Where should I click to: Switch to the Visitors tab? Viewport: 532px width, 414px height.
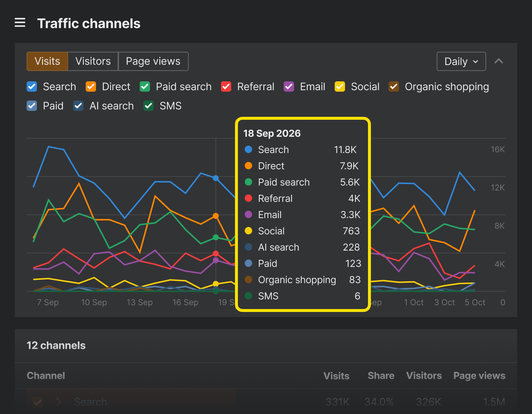click(x=93, y=61)
